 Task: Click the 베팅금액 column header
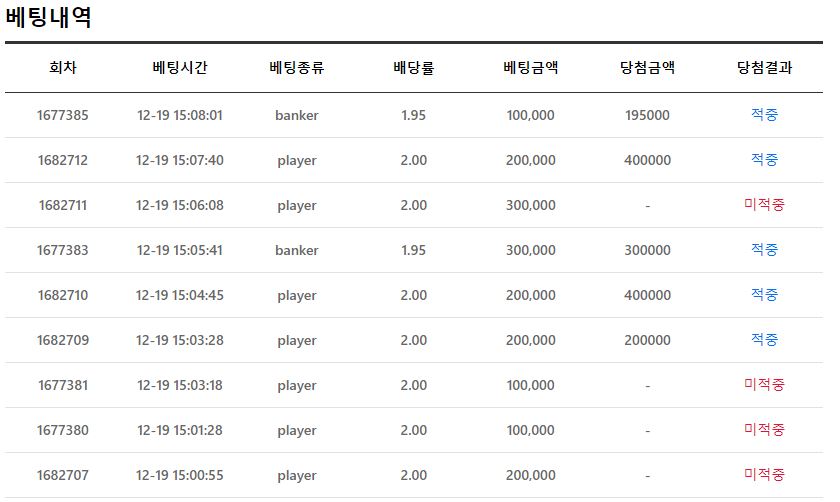(530, 68)
